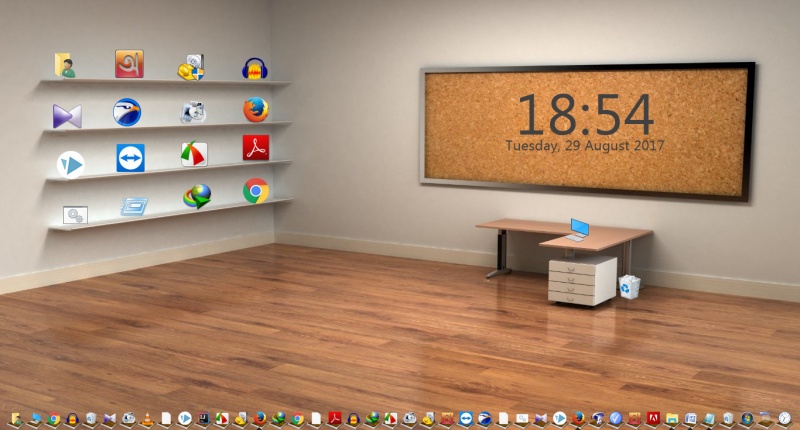The image size is (800, 430).
Task: Open the computer icon on the desk
Action: click(x=578, y=230)
